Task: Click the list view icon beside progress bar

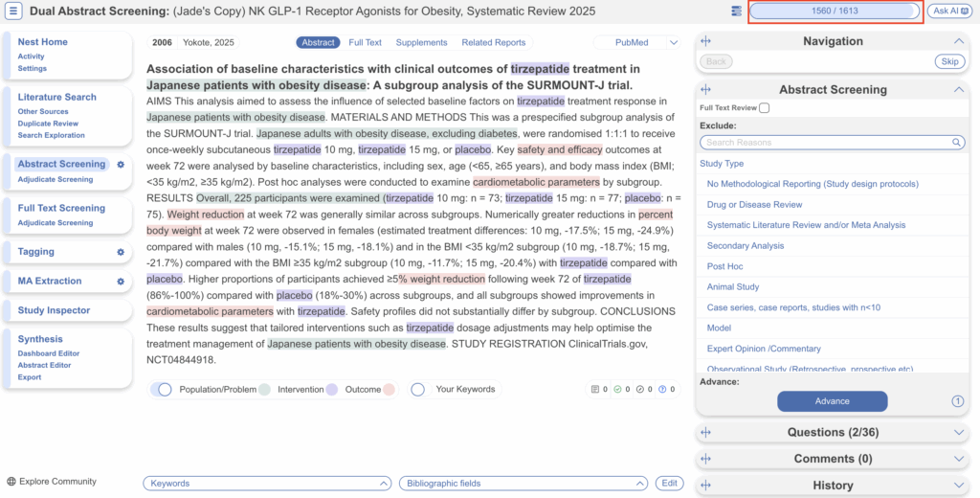Action: 736,11
